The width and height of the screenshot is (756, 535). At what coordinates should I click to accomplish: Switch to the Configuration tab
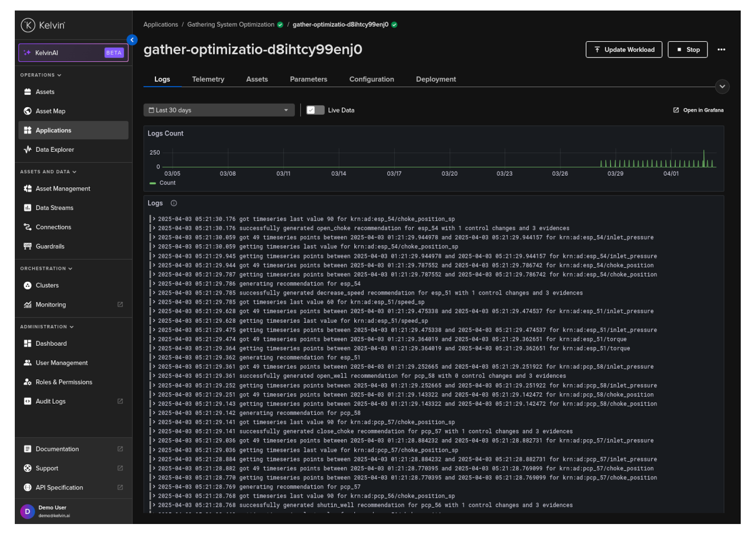[x=371, y=79]
